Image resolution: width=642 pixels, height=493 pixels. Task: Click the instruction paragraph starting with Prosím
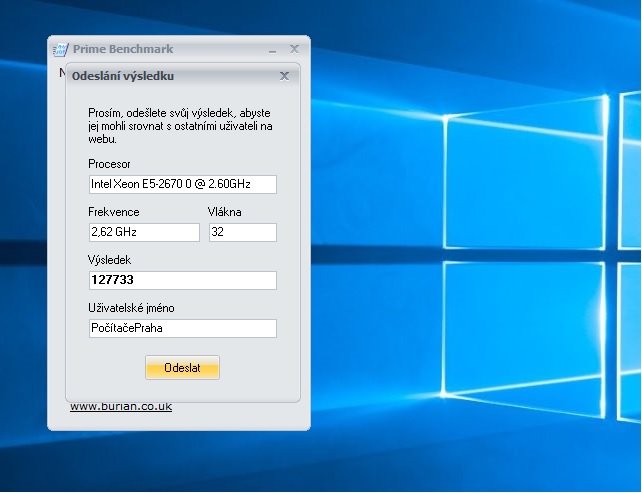click(180, 126)
